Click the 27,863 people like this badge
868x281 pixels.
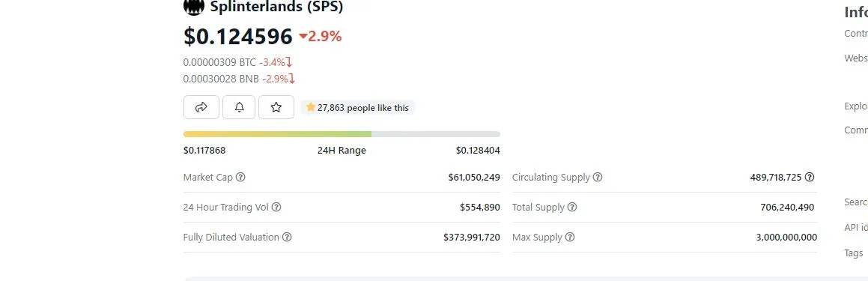tap(357, 107)
